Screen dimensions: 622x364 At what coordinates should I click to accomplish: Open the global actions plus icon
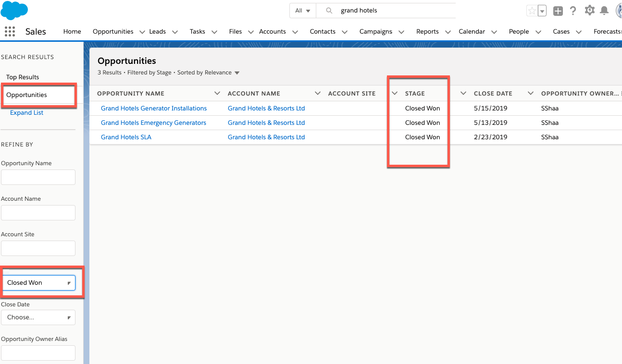coord(558,11)
